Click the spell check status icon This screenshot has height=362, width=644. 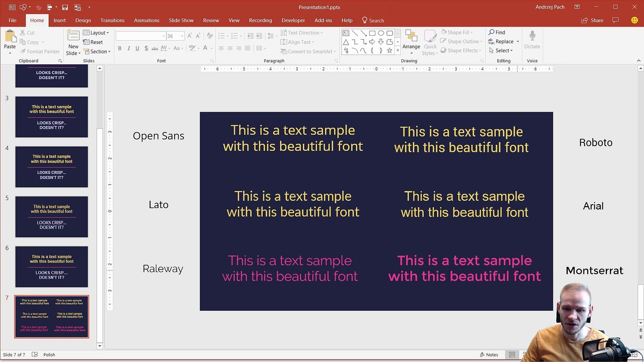coord(35,354)
